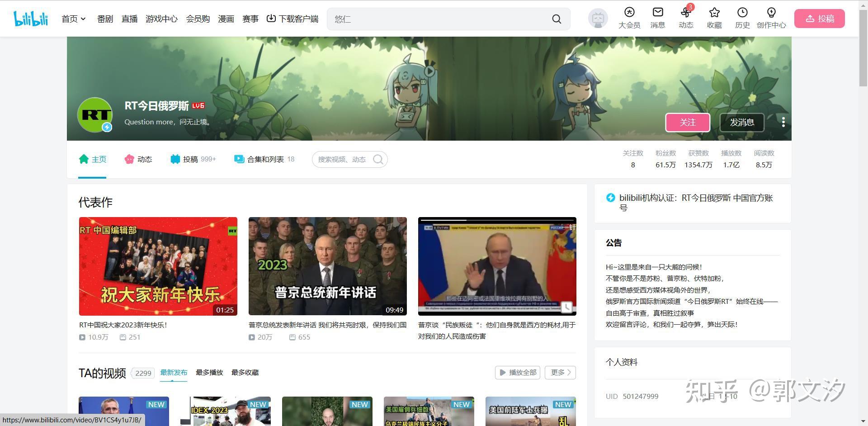Click the 播放数 1.7亿 stat
The image size is (868, 426).
click(x=731, y=159)
